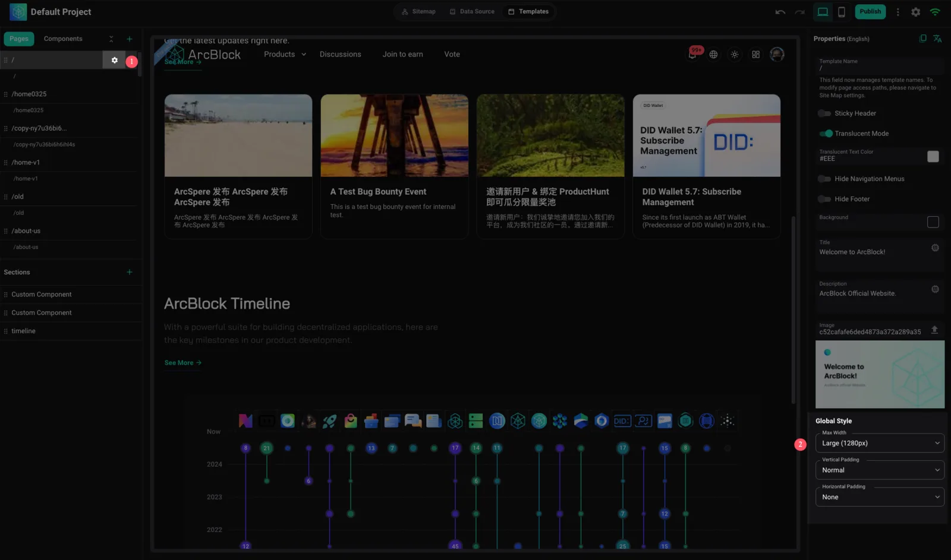Open the Max Width dropdown

tap(880, 443)
